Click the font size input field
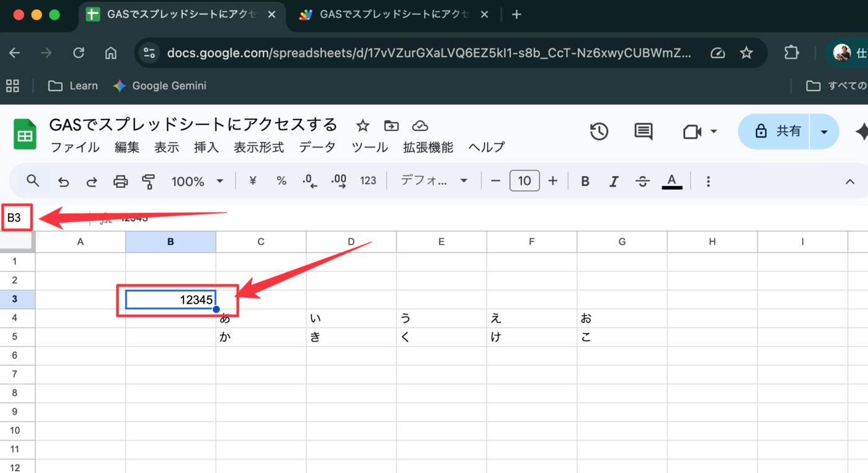The image size is (868, 473). pyautogui.click(x=525, y=181)
